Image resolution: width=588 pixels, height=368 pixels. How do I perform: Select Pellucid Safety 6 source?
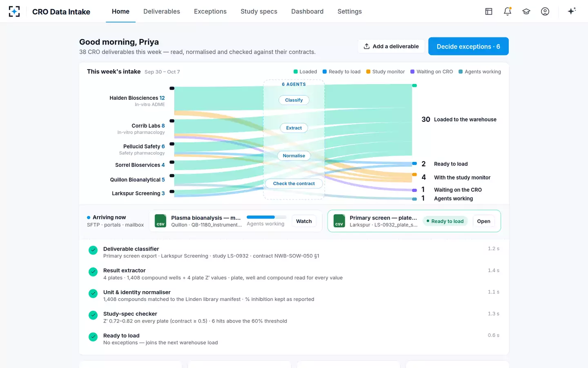142,150
